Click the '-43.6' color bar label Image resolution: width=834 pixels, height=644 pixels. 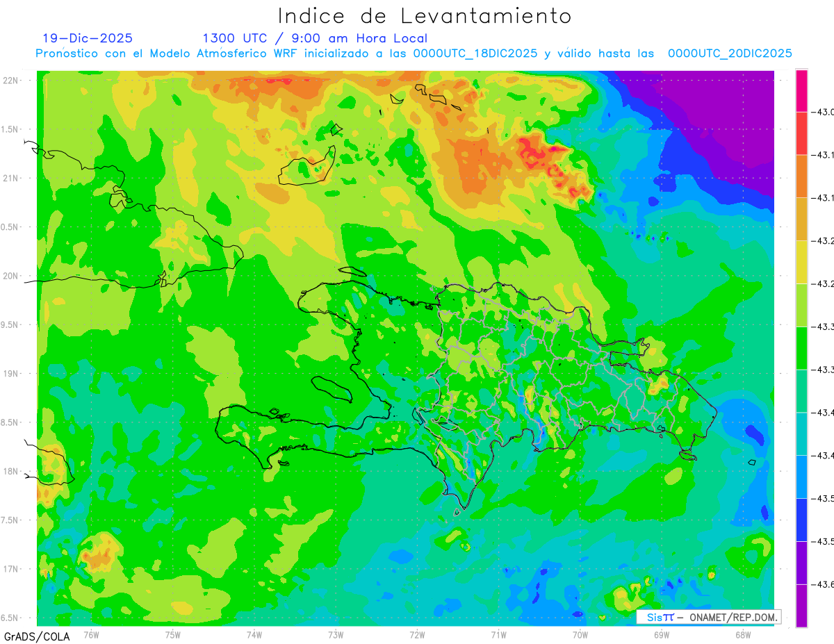(823, 584)
